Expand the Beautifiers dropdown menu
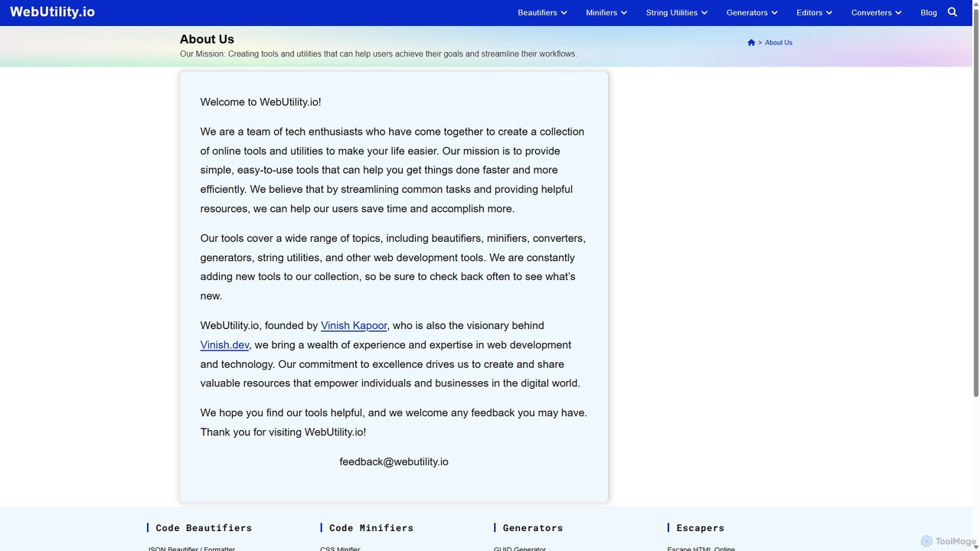 543,12
